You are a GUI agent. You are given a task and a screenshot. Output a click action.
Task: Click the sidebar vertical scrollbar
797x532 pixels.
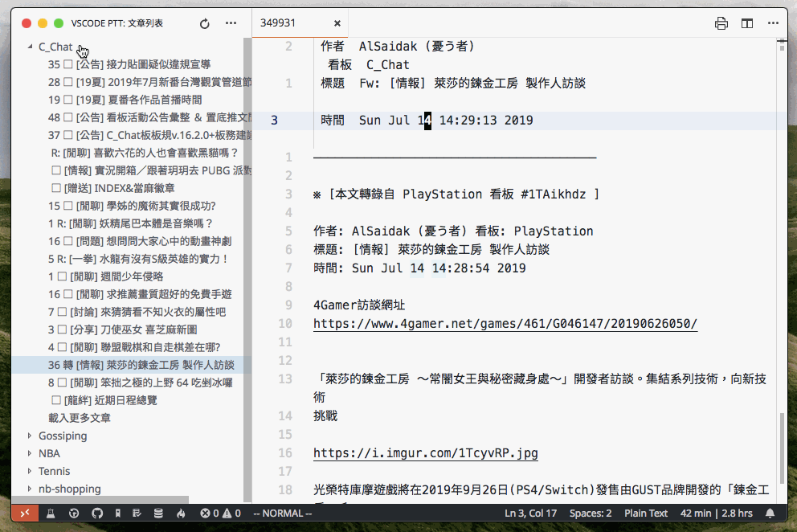[x=247, y=269]
